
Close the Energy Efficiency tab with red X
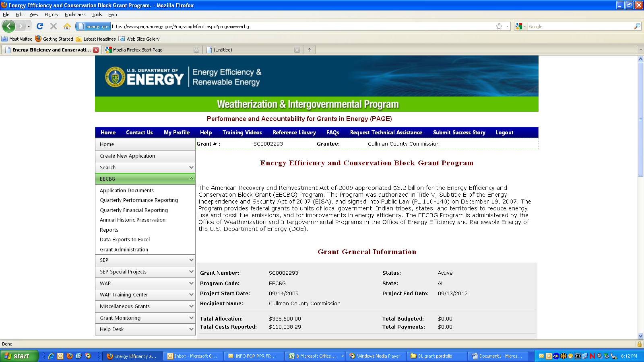[96, 50]
